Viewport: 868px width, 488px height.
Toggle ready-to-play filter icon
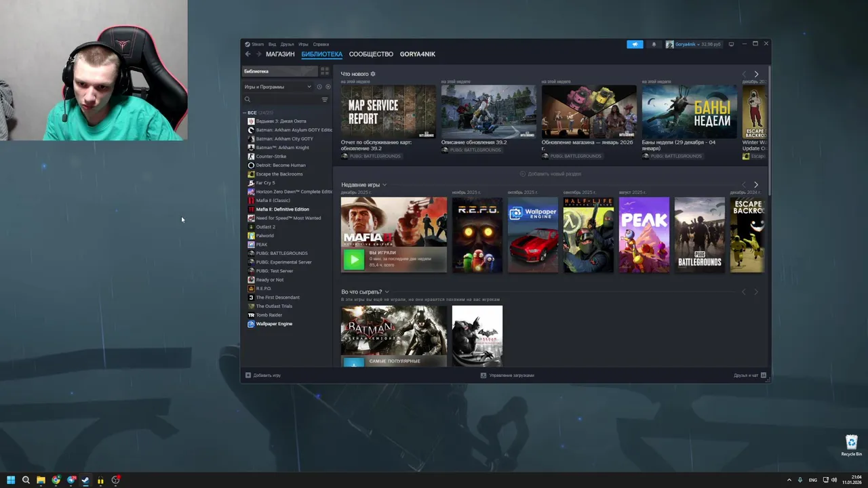328,87
